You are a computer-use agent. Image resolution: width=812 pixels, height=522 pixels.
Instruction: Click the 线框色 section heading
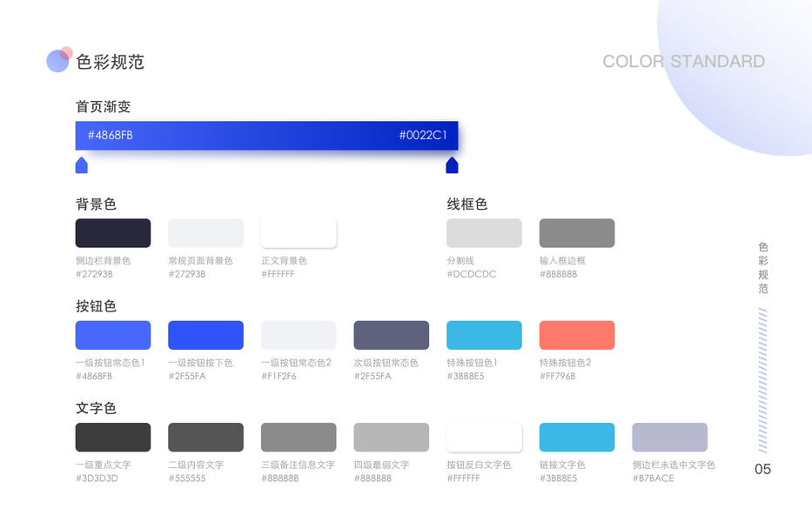tap(467, 204)
